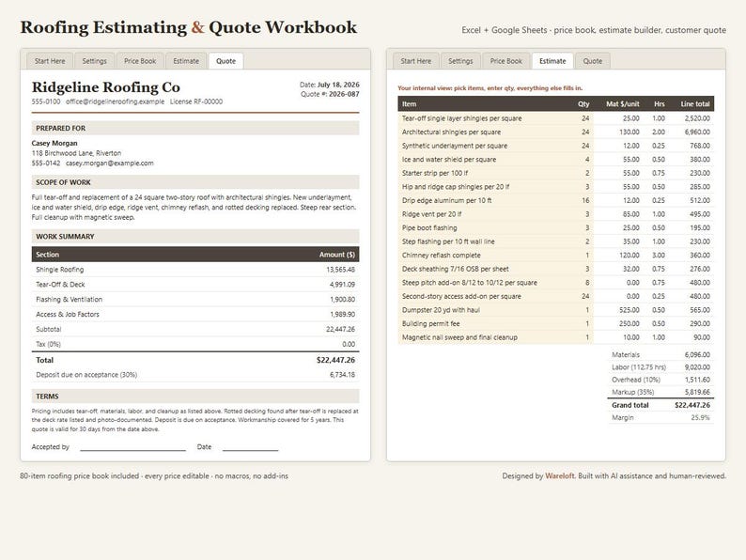Click Deposit due on acceptance (30%) row
746x560 pixels.
(x=195, y=375)
